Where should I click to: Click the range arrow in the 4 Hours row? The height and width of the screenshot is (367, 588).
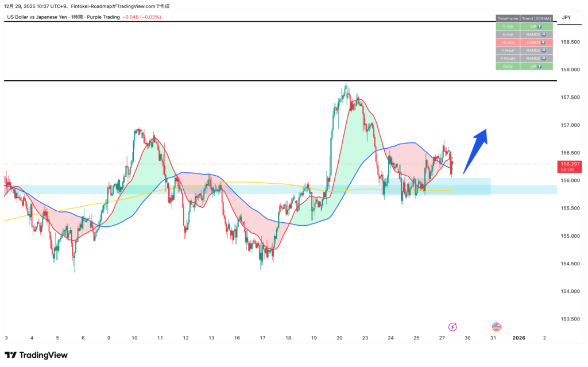544,59
